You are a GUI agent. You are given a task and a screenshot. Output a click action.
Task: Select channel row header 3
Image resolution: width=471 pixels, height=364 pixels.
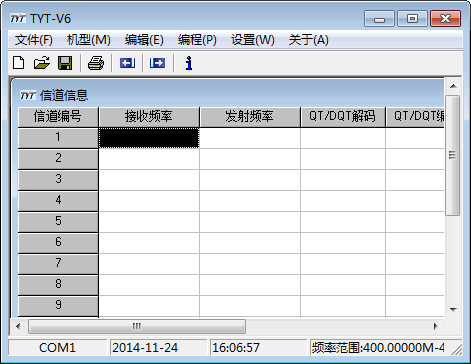(58, 180)
